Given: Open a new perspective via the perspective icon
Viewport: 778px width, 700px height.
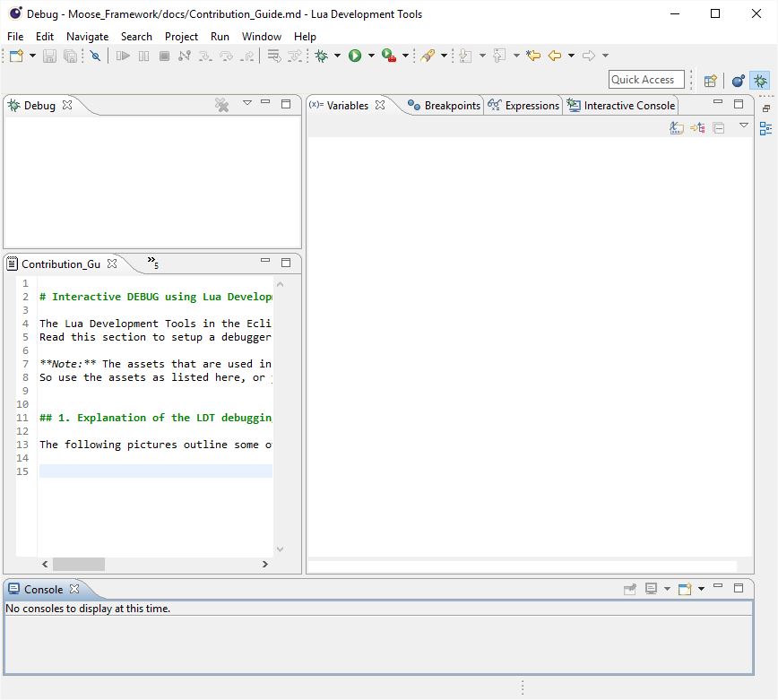Looking at the screenshot, I should (710, 80).
